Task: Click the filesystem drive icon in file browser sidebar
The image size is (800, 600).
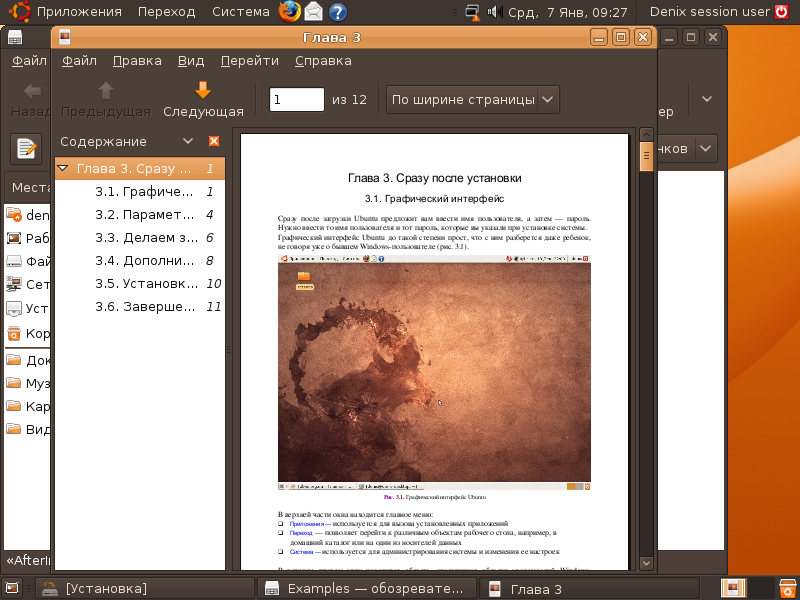Action: click(x=14, y=261)
